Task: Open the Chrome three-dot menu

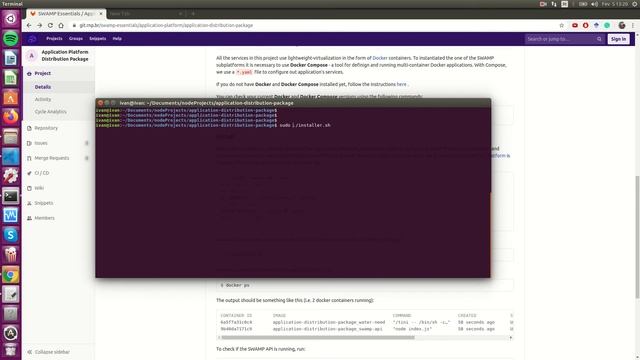Action: 633,25
